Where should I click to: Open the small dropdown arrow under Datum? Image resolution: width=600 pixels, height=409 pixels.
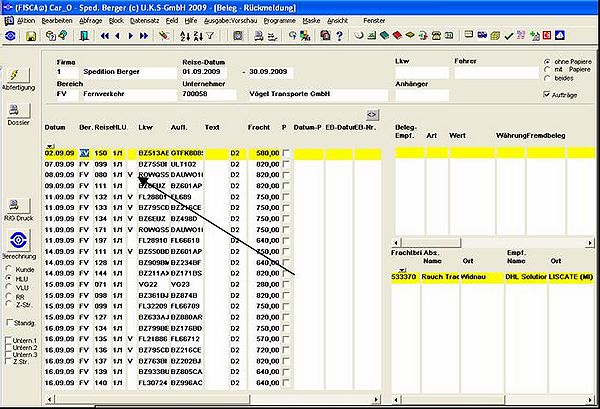pyautogui.click(x=50, y=146)
